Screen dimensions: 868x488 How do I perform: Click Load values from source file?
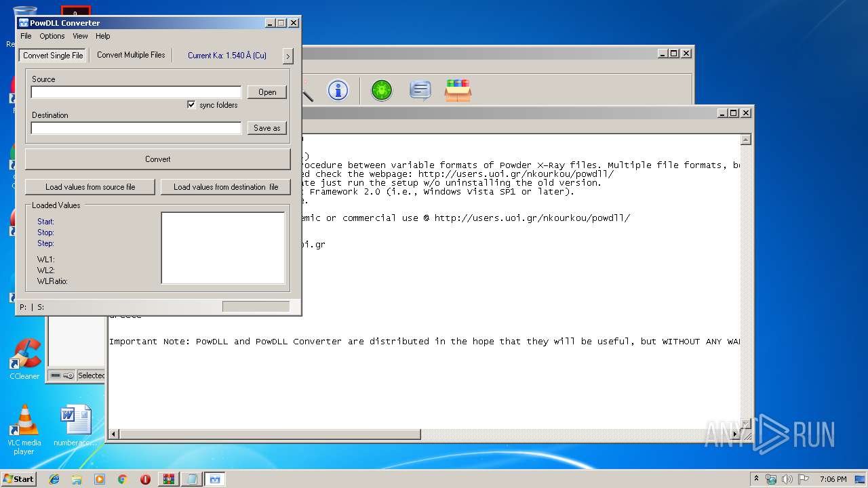point(90,187)
